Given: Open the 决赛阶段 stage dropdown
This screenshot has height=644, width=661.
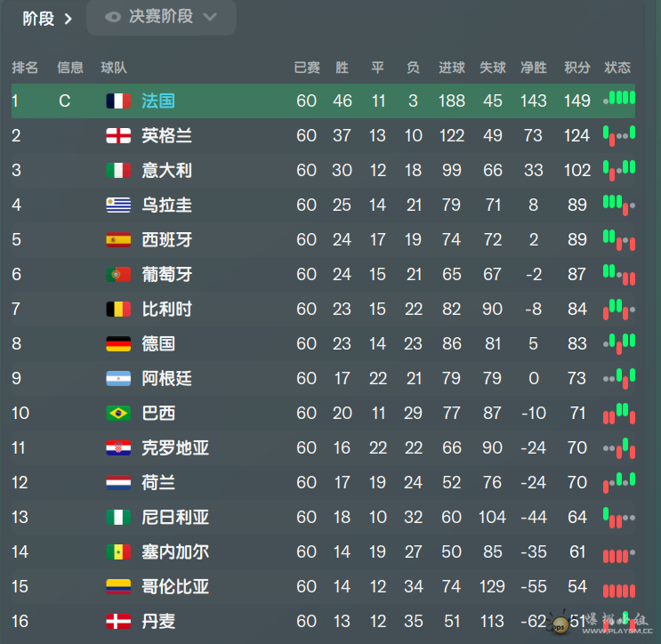Looking at the screenshot, I should [x=161, y=17].
